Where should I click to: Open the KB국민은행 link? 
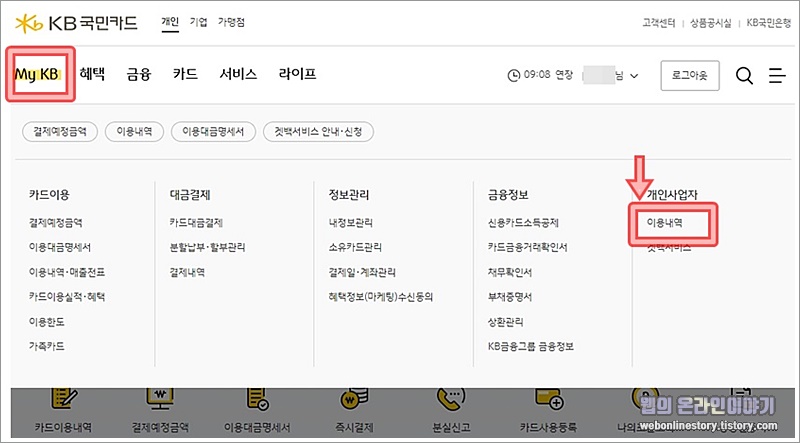(768, 23)
